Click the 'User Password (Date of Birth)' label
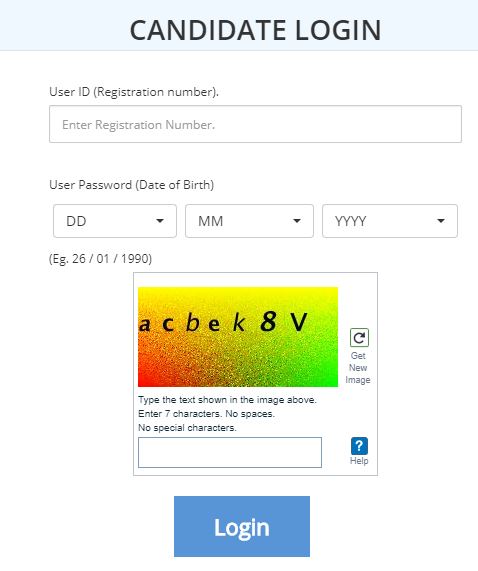The height and width of the screenshot is (571, 478). 131,185
